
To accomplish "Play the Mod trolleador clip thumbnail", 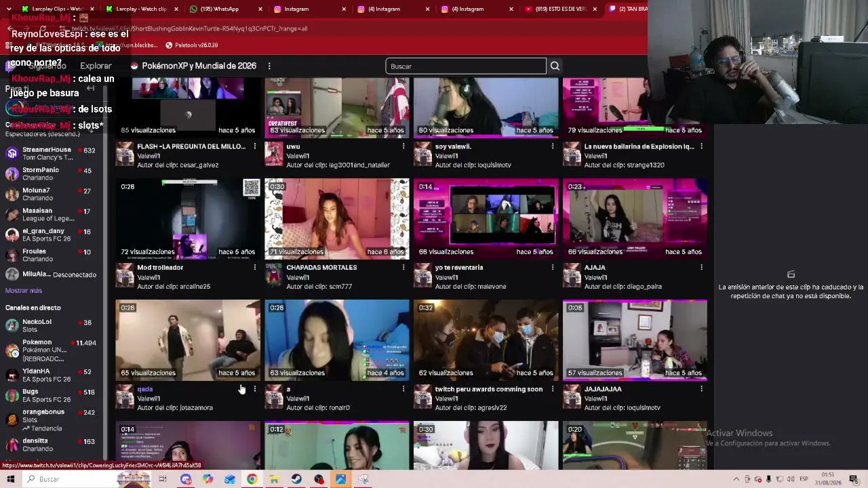I will tap(188, 219).
